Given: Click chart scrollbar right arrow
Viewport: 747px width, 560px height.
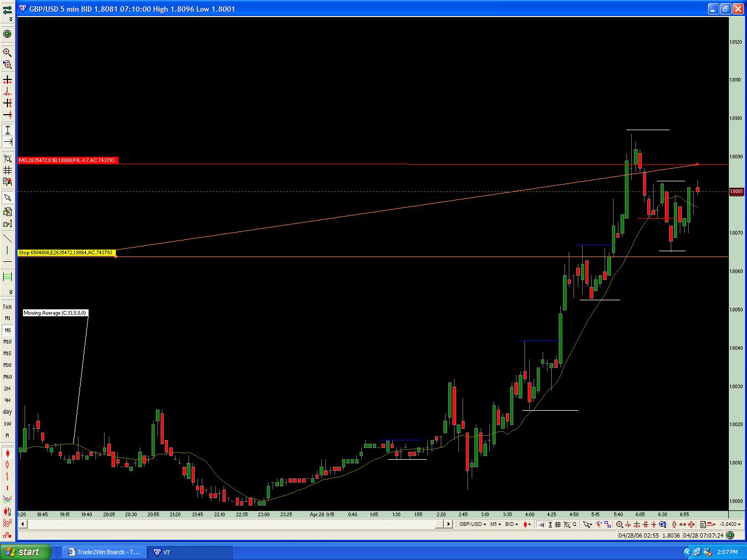Looking at the screenshot, I should 449,524.
